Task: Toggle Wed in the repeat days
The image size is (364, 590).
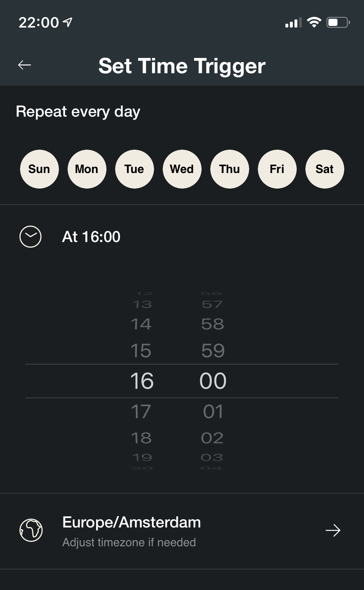Action: (182, 169)
